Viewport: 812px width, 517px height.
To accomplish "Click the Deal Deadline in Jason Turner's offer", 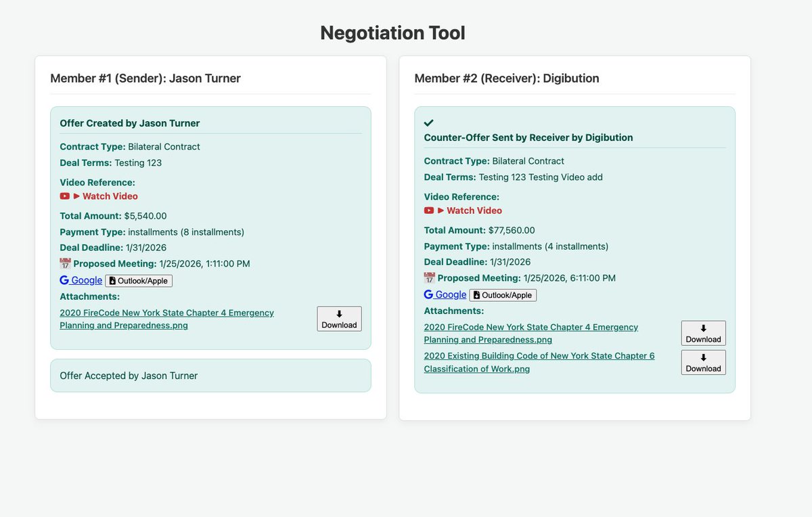I will point(113,248).
